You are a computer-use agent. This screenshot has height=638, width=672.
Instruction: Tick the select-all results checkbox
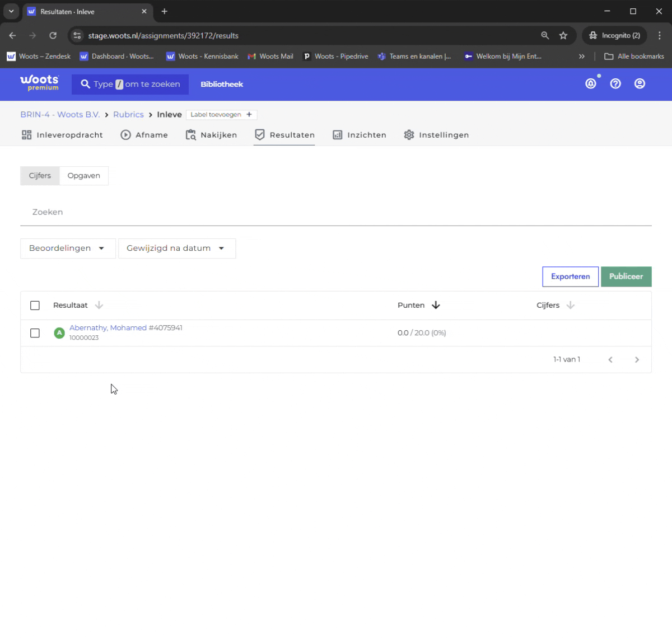35,305
